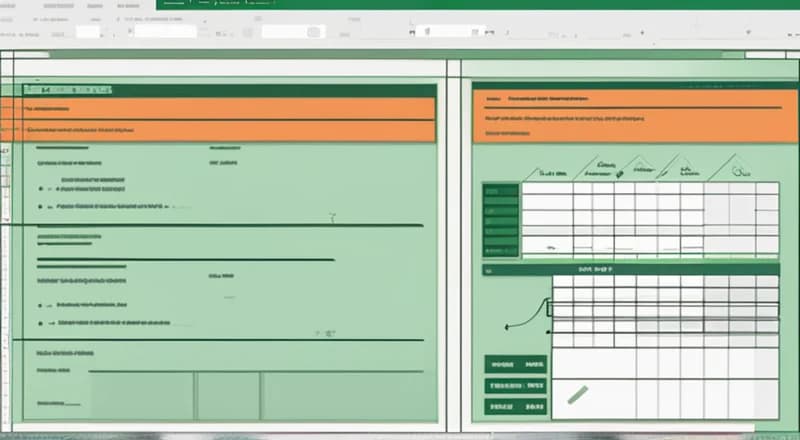
Task: Click the top dark green button at bottom right
Action: click(x=516, y=364)
